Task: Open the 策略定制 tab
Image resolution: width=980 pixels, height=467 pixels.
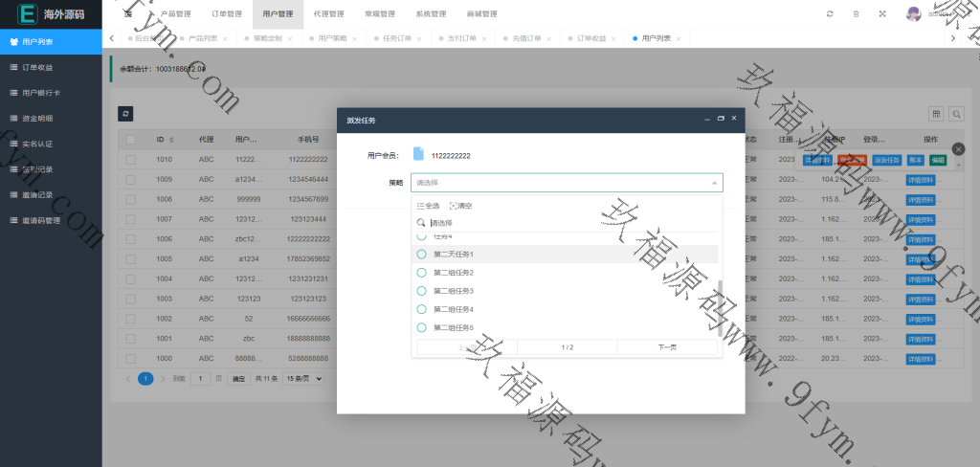Action: [268, 38]
